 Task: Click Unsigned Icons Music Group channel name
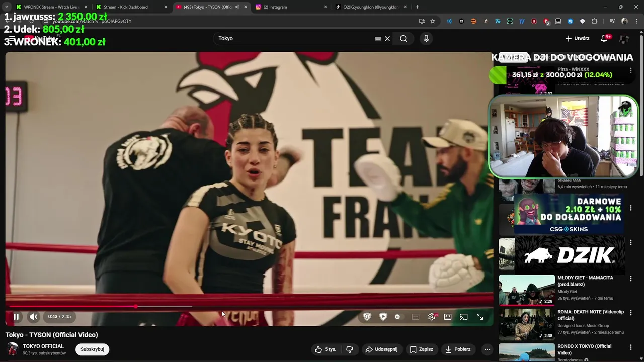(x=583, y=326)
